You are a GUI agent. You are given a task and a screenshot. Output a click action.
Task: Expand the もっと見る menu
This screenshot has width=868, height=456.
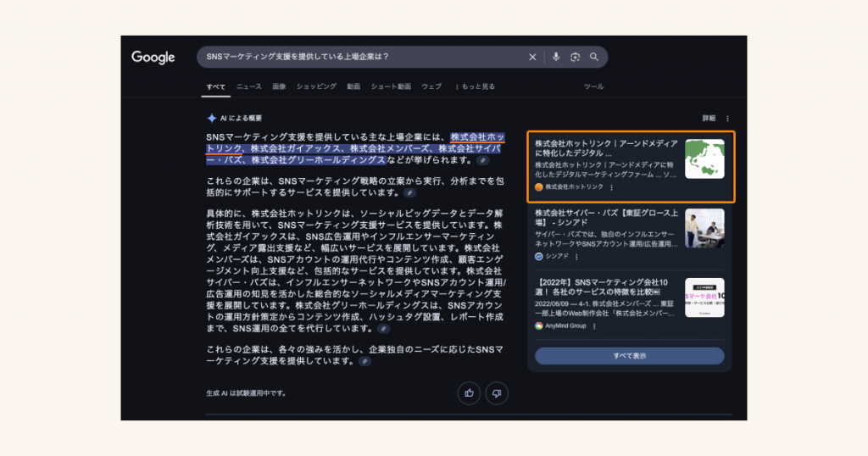(475, 87)
